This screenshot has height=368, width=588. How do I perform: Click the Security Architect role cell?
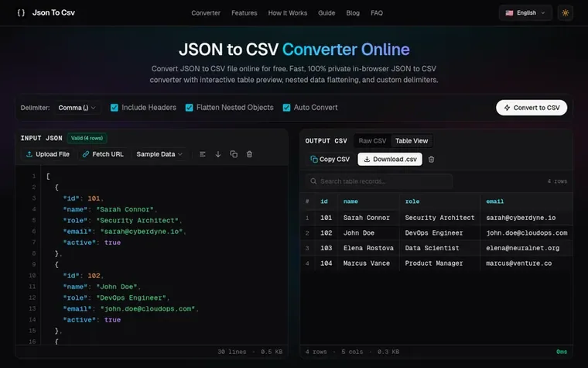(x=439, y=218)
